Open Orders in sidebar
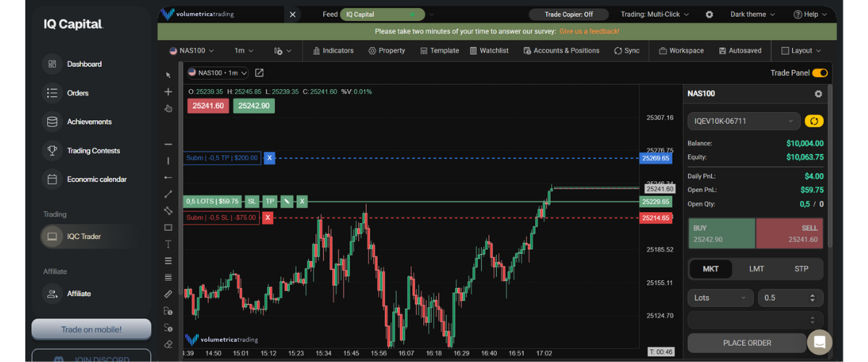This screenshot has height=362, width=868. click(x=78, y=93)
